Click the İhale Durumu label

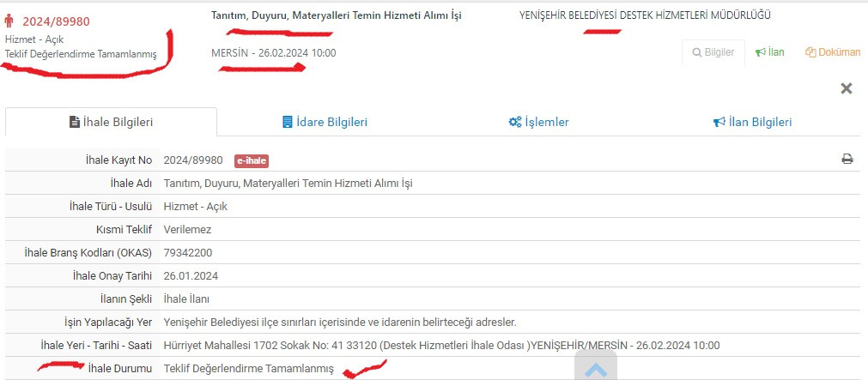click(120, 368)
